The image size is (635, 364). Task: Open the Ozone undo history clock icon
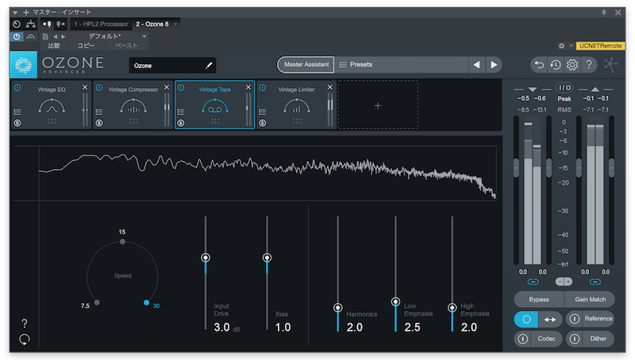click(x=555, y=65)
